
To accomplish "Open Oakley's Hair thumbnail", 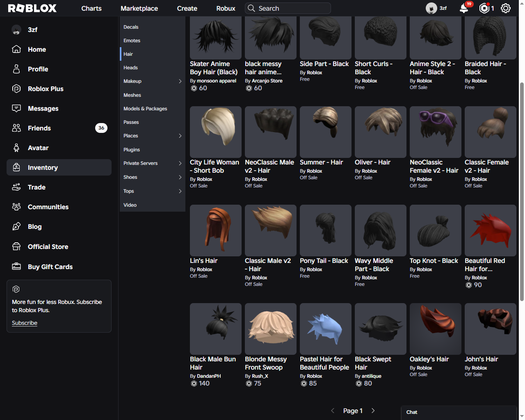I will coord(436,329).
